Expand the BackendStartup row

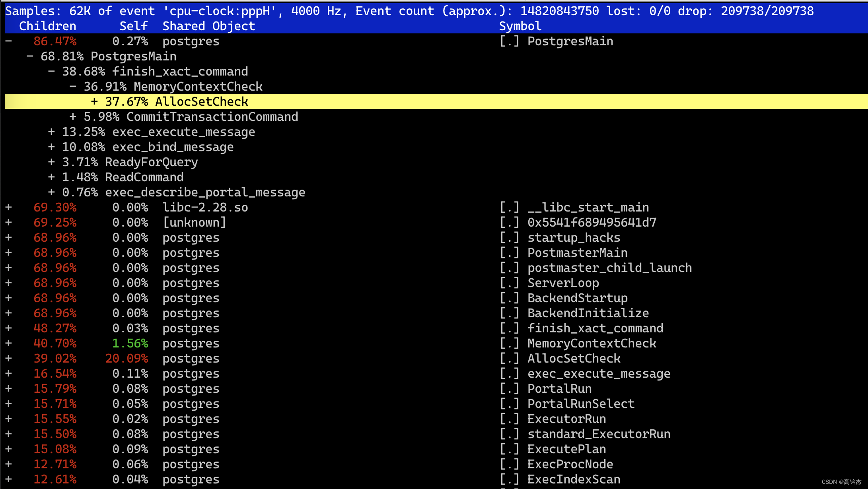tap(8, 298)
